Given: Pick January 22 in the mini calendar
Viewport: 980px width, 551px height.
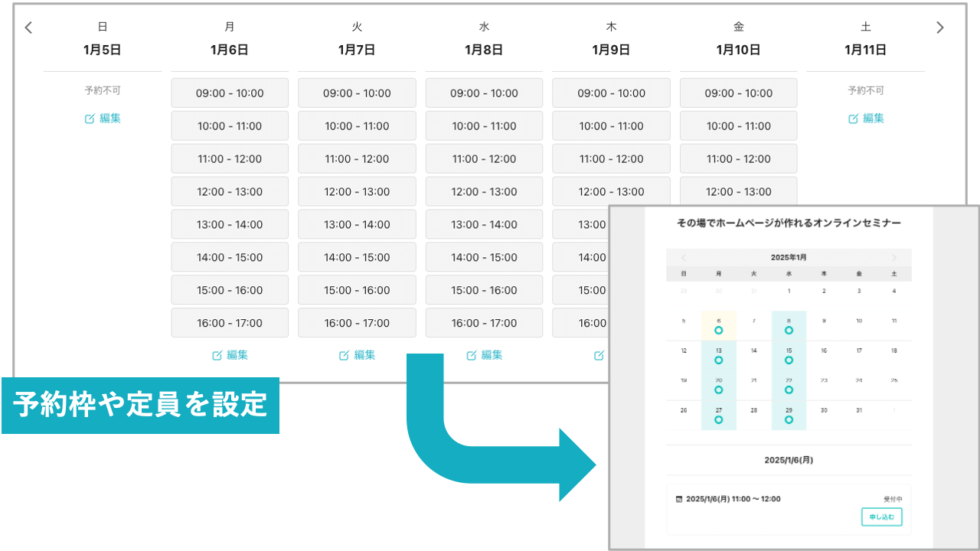Looking at the screenshot, I should coord(789,385).
